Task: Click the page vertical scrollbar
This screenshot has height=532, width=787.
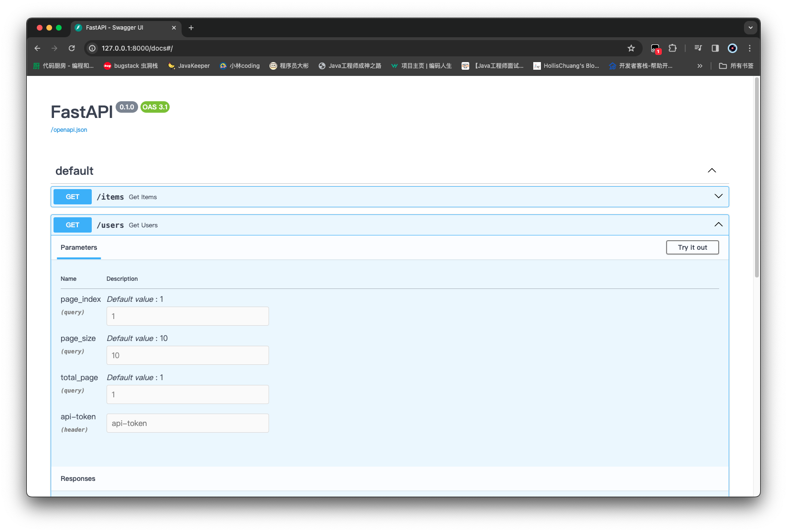Action: 757,178
